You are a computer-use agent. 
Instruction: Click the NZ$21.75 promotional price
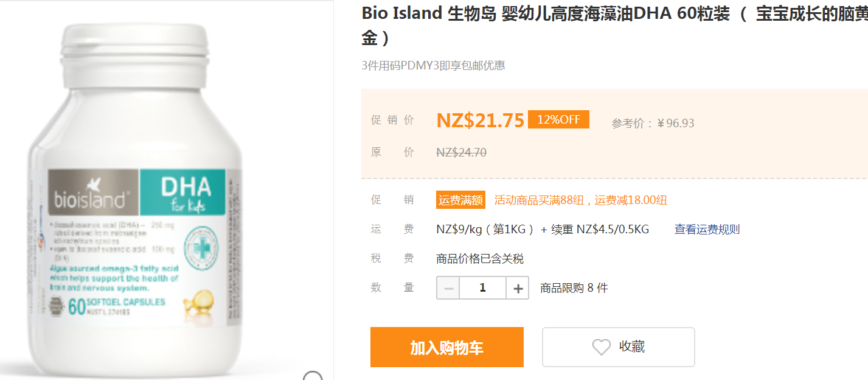(480, 121)
